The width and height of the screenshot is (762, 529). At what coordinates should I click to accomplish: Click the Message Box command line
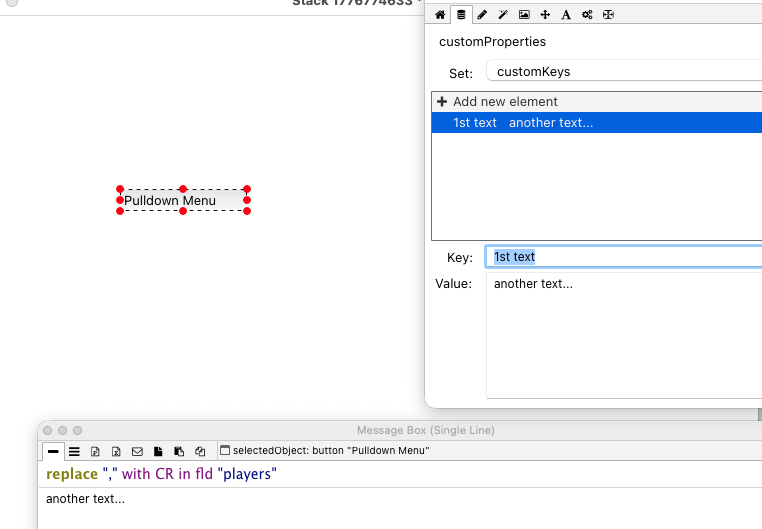point(400,474)
